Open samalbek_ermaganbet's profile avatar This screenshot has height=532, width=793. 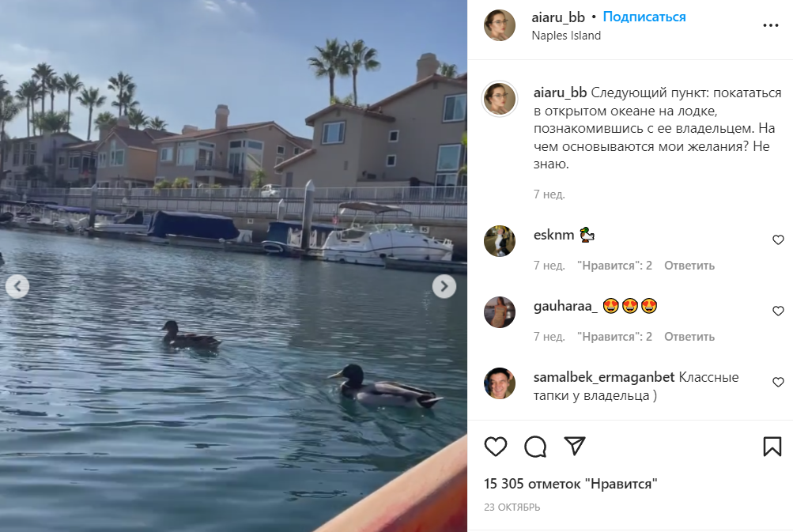500,383
